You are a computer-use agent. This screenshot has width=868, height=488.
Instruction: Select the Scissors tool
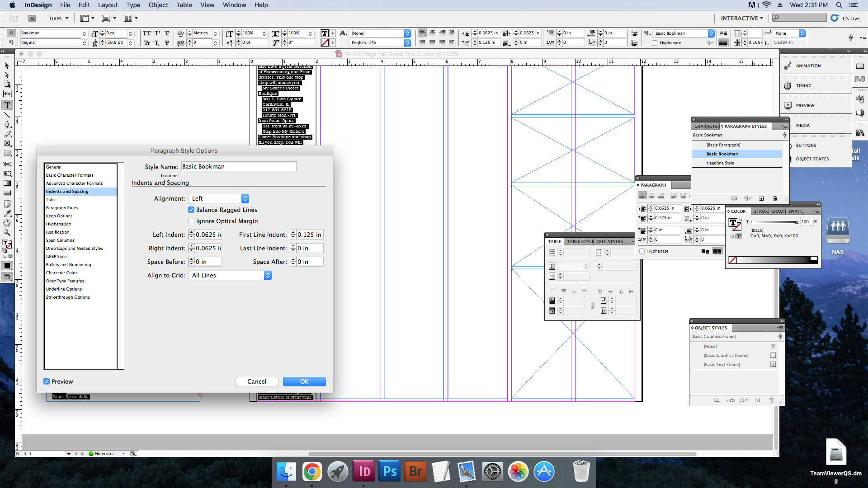tap(7, 164)
